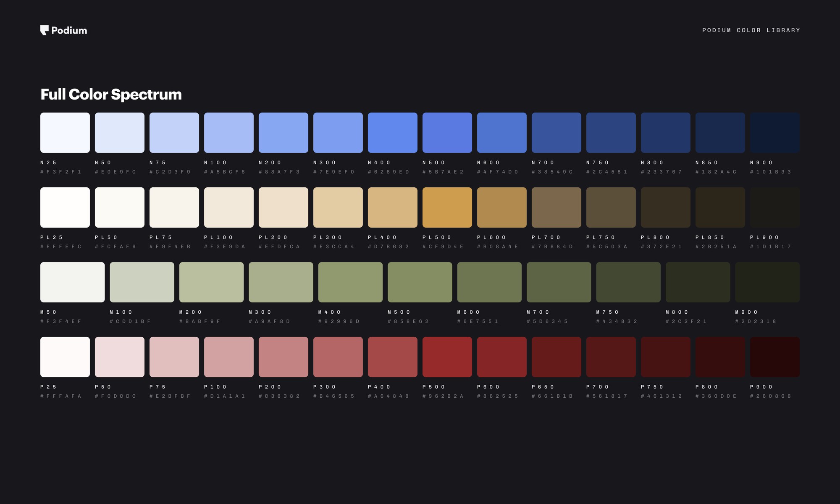Select the PL300 tan swatch
The height and width of the screenshot is (504, 840).
[338, 207]
